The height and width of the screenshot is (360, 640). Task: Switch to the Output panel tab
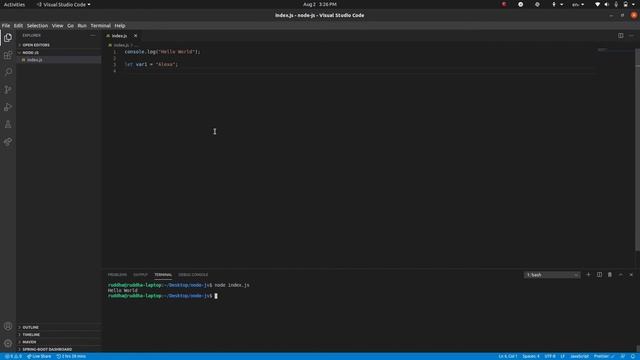pos(140,275)
